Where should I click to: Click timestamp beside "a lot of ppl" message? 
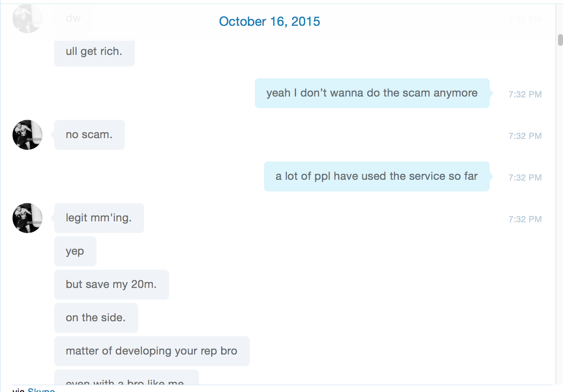coord(525,178)
